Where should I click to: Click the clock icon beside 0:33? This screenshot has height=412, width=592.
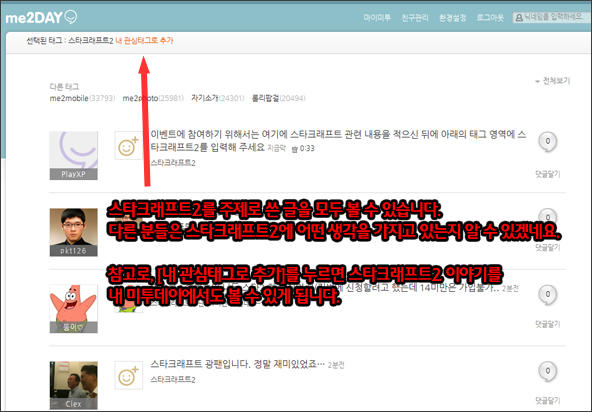pos(295,149)
